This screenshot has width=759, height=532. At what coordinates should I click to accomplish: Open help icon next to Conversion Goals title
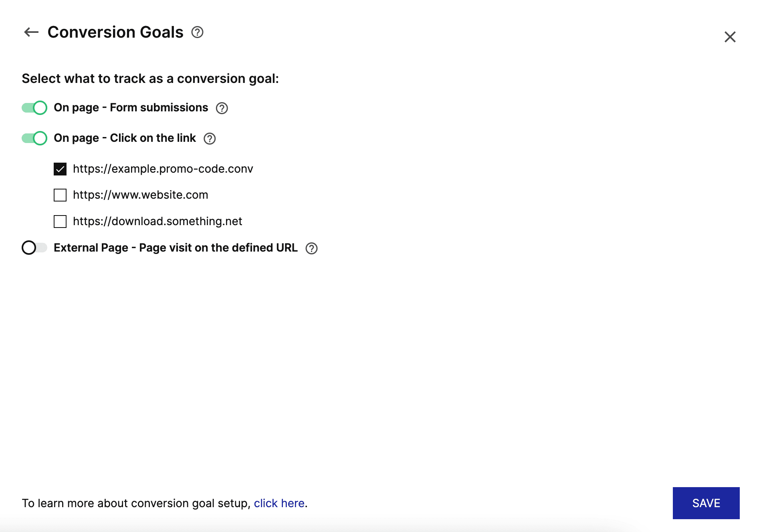197,32
